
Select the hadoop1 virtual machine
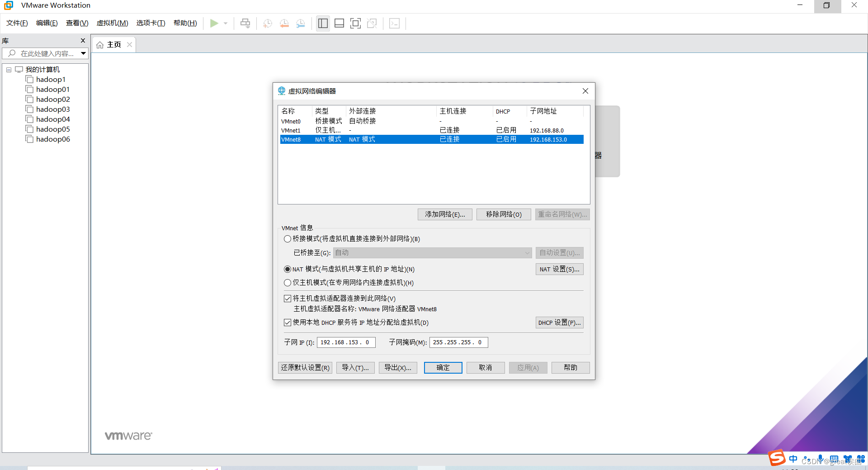(x=51, y=80)
